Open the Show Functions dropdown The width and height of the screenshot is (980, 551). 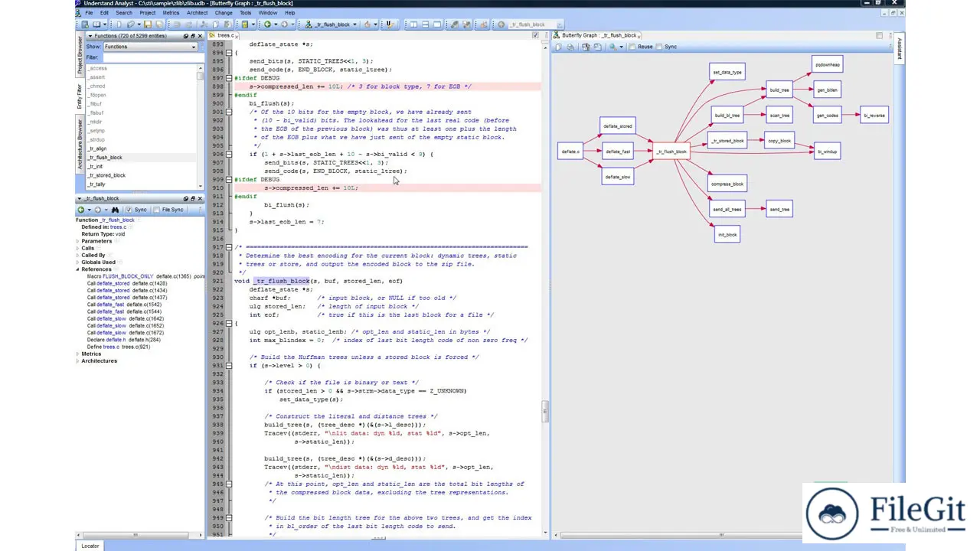point(151,47)
